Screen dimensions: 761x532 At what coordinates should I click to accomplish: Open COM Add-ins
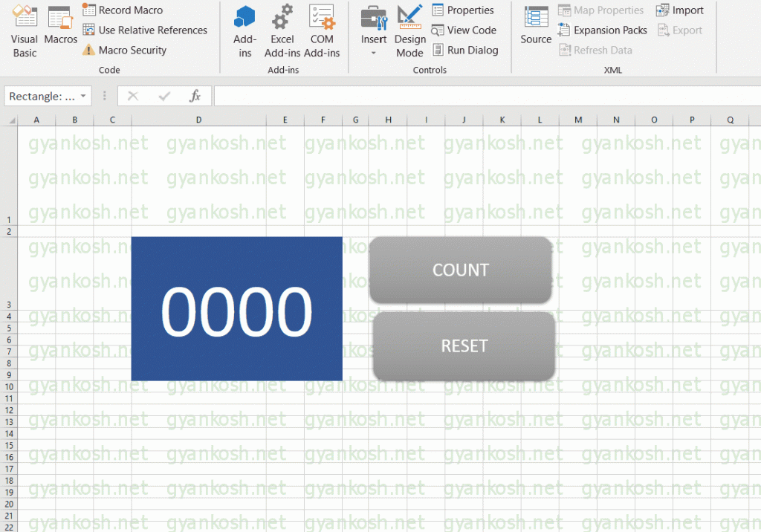[322, 31]
